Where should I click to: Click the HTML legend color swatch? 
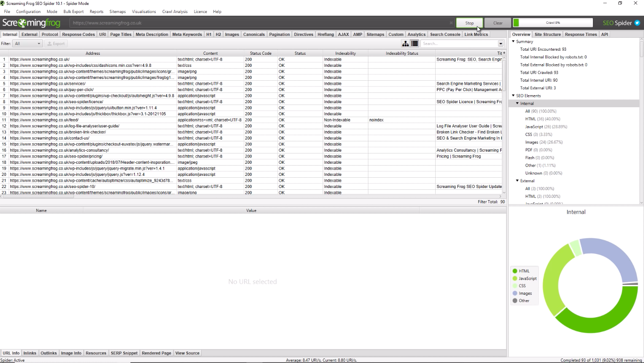pyautogui.click(x=515, y=271)
